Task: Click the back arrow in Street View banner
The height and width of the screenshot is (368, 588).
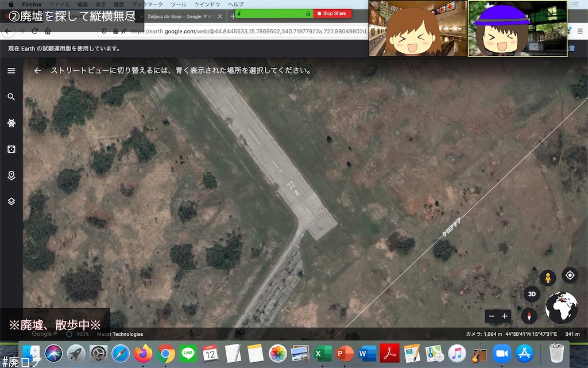Action: 37,71
